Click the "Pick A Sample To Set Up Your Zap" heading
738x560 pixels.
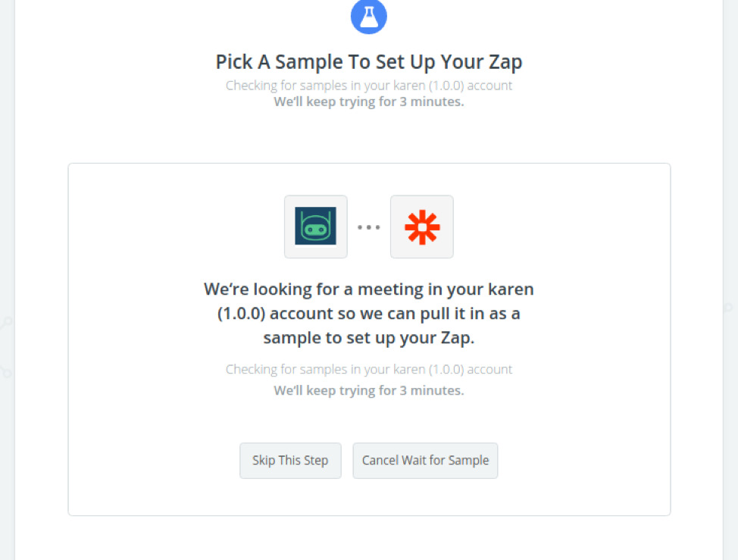[369, 62]
